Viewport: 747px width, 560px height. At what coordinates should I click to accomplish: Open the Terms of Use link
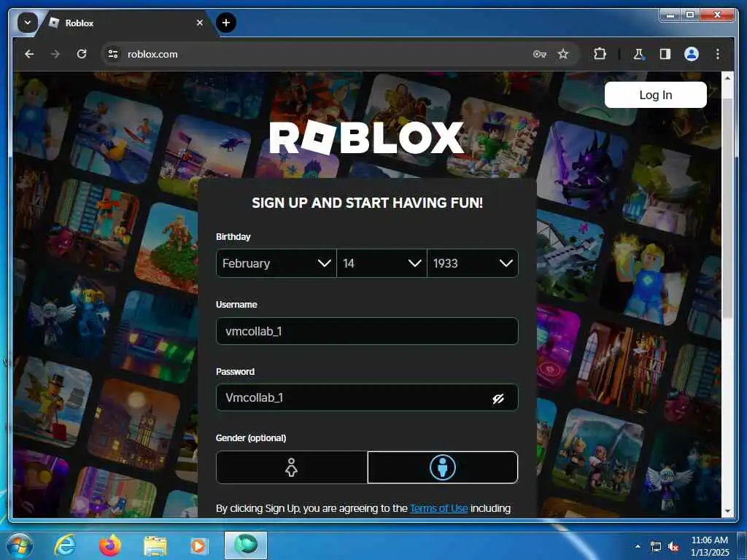click(438, 508)
